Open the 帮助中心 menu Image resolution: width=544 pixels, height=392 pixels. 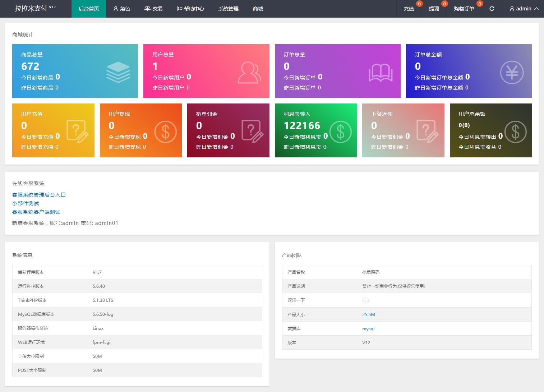click(190, 9)
